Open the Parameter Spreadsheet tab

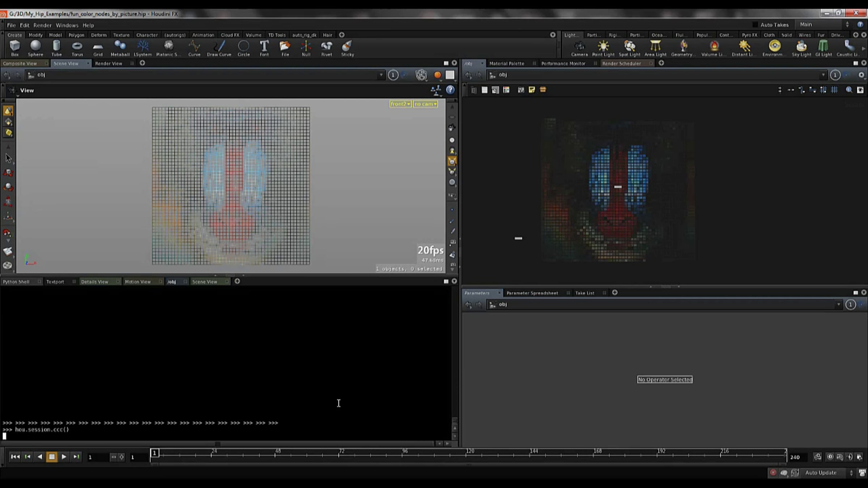[x=532, y=293]
